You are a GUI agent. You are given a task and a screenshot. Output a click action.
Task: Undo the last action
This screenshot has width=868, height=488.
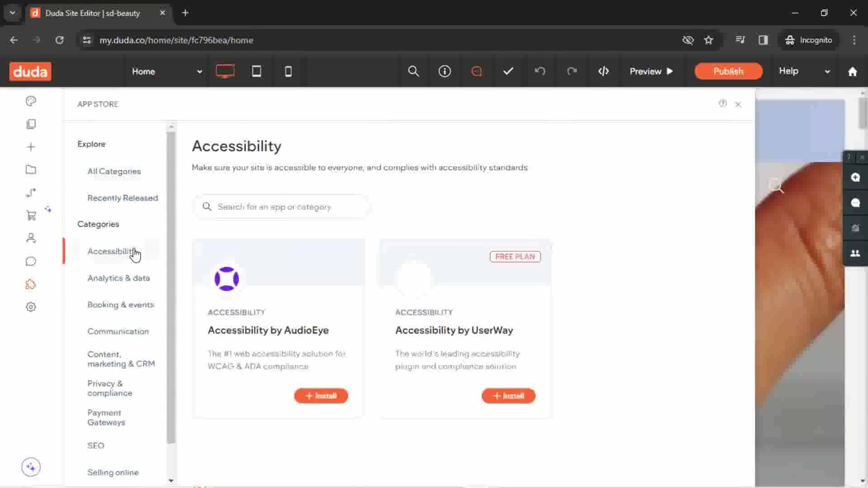[x=540, y=71]
